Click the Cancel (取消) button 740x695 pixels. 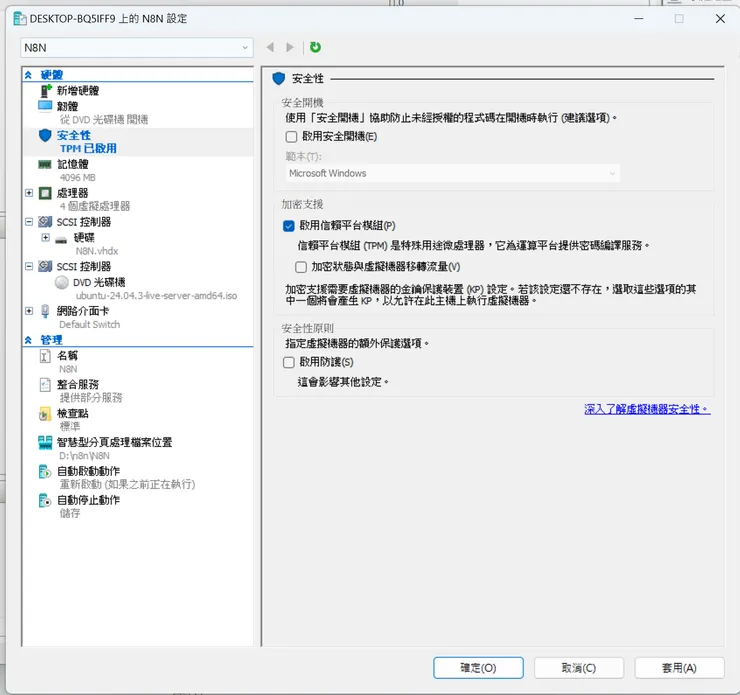[x=579, y=668]
